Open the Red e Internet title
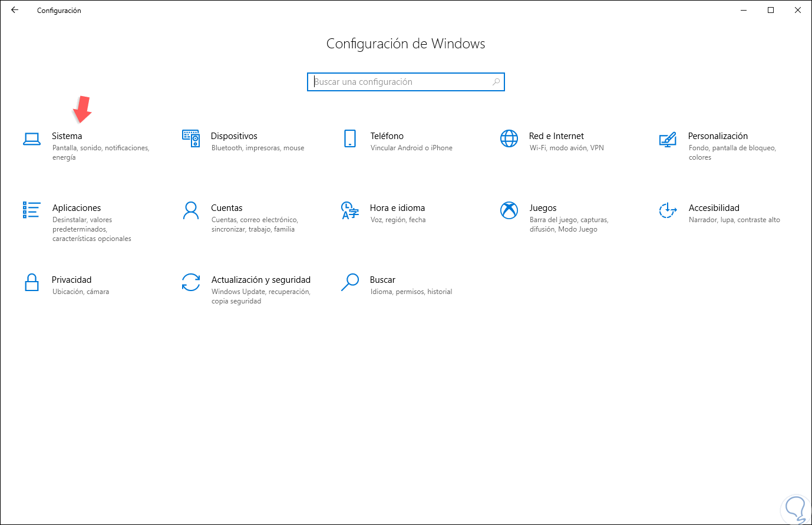812x525 pixels. coord(557,136)
